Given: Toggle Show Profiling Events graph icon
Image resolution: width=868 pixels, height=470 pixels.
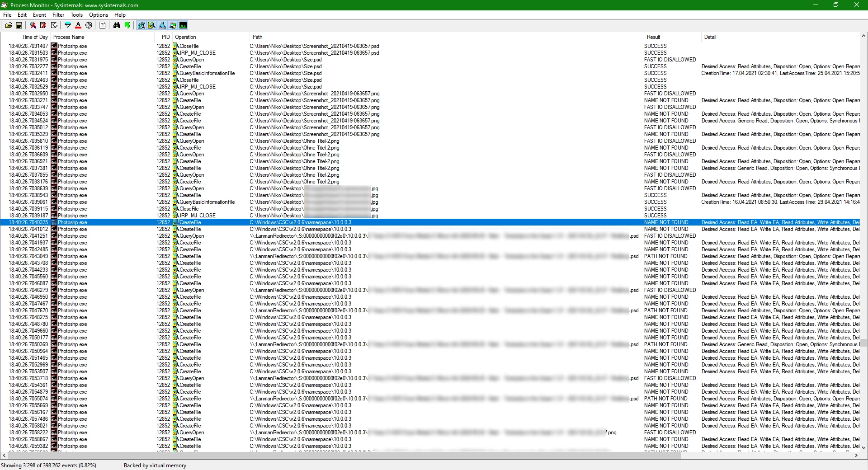Looking at the screenshot, I should 183,25.
